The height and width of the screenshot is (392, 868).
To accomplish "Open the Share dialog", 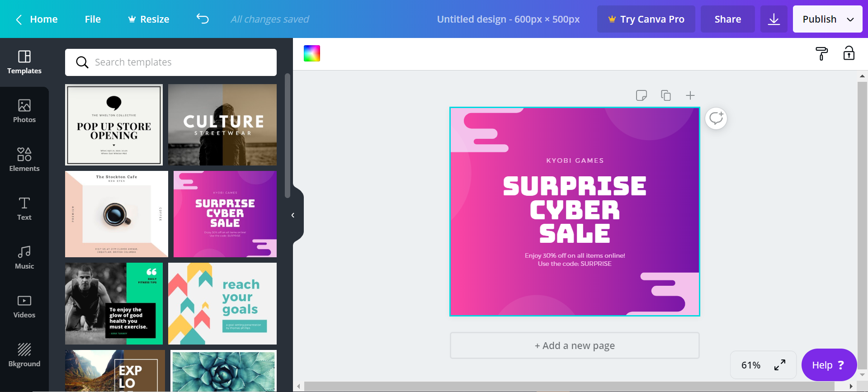I will 728,19.
